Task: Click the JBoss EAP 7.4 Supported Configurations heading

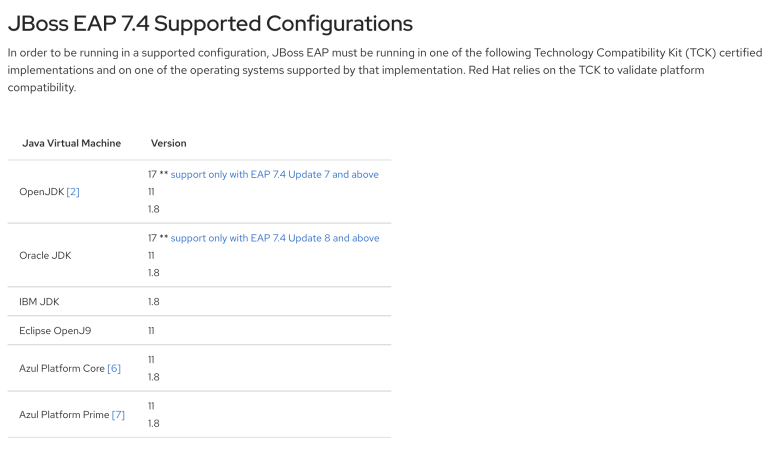Action: pos(210,24)
